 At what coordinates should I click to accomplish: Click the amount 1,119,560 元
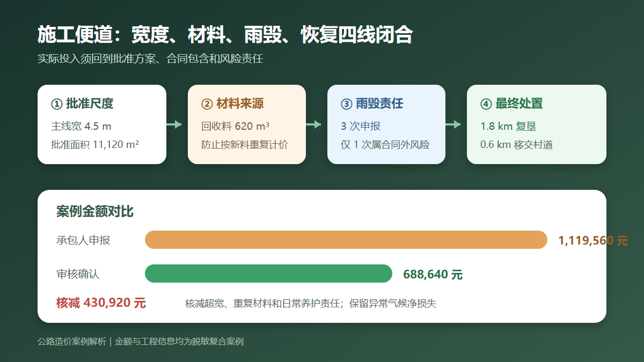(x=593, y=241)
